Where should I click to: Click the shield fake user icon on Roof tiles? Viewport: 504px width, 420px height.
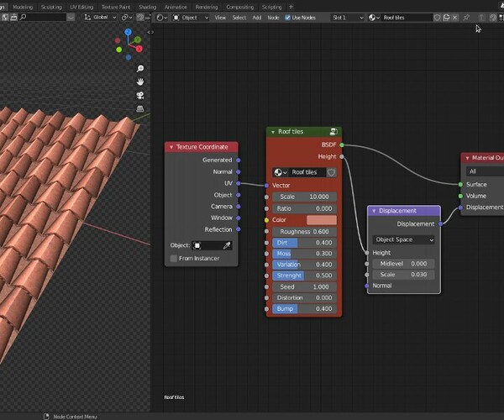point(331,172)
